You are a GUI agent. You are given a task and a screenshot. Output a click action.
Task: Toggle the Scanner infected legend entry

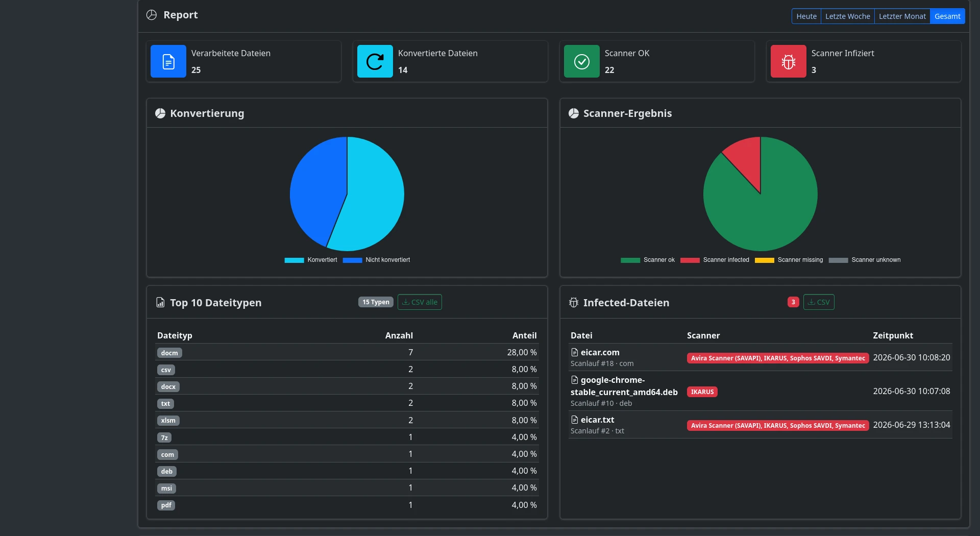pos(715,260)
